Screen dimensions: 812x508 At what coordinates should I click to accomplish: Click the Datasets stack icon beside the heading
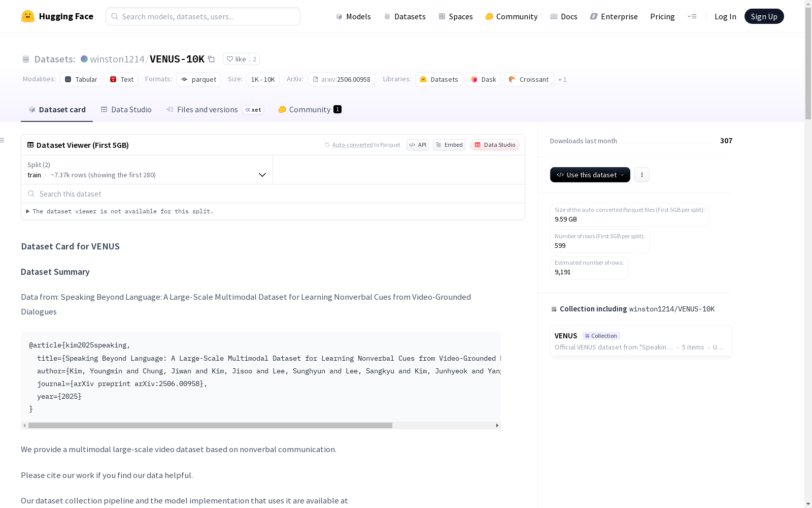(x=26, y=59)
